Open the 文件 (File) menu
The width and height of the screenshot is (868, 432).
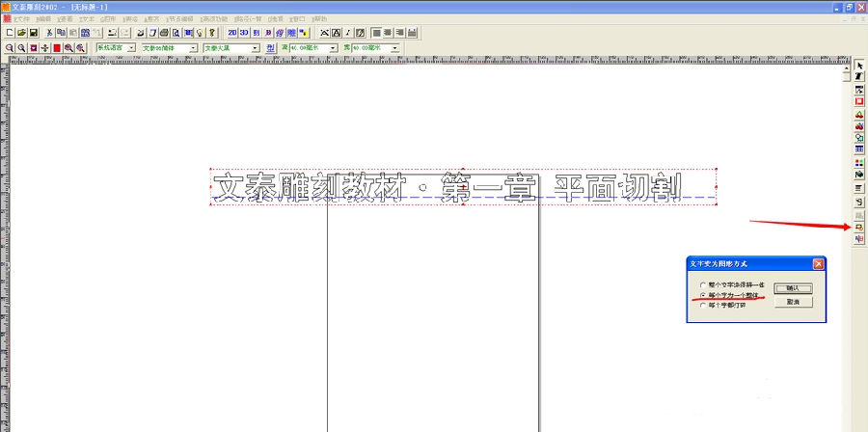coord(20,19)
